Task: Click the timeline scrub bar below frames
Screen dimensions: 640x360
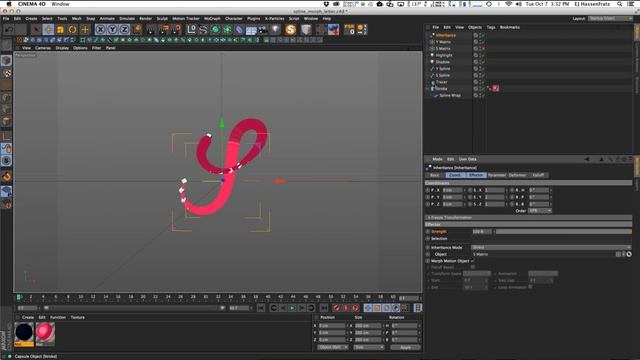Action: (x=133, y=308)
